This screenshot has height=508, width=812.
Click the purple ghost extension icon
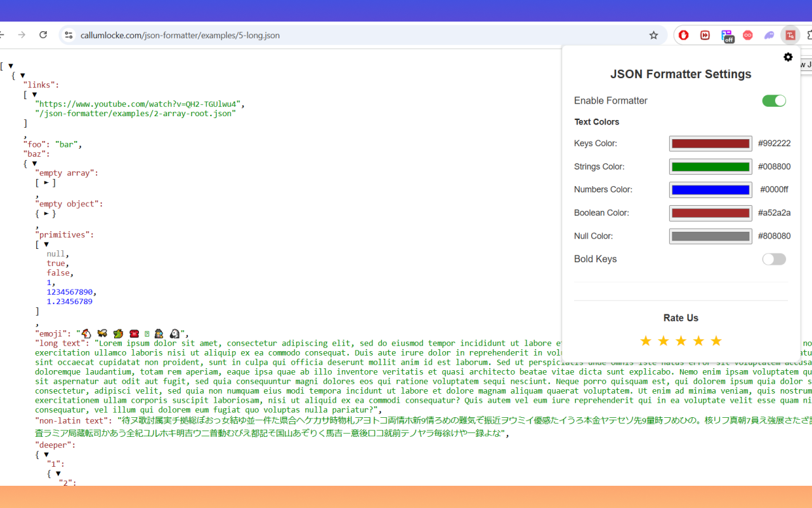click(x=769, y=35)
